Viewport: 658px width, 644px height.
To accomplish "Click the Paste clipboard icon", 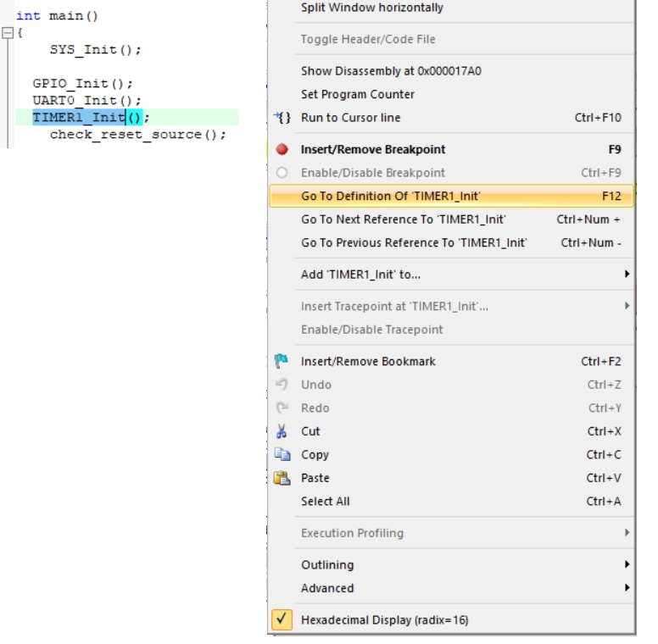I will pos(282,478).
